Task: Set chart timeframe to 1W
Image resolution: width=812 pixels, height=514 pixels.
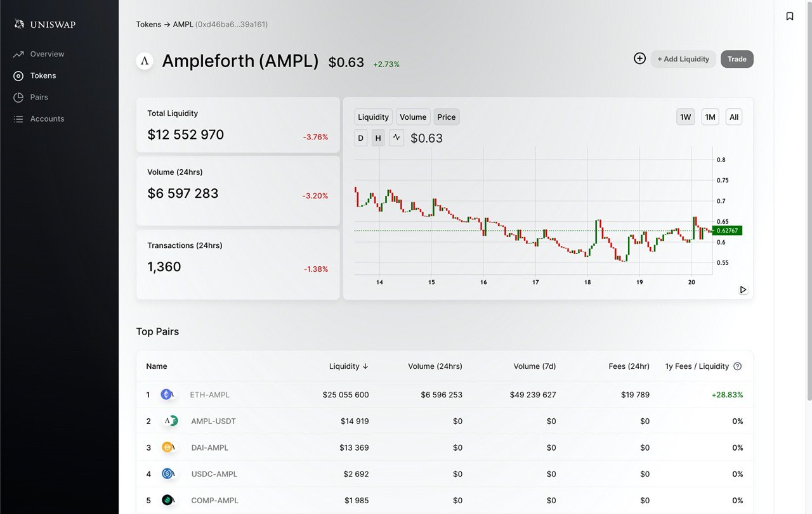Action: [686, 117]
